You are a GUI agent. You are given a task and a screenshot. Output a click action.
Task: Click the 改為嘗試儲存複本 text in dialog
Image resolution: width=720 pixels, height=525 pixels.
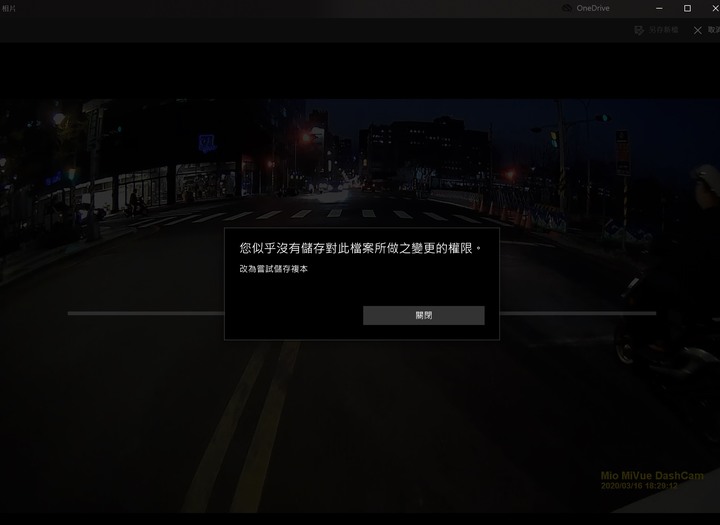point(274,269)
